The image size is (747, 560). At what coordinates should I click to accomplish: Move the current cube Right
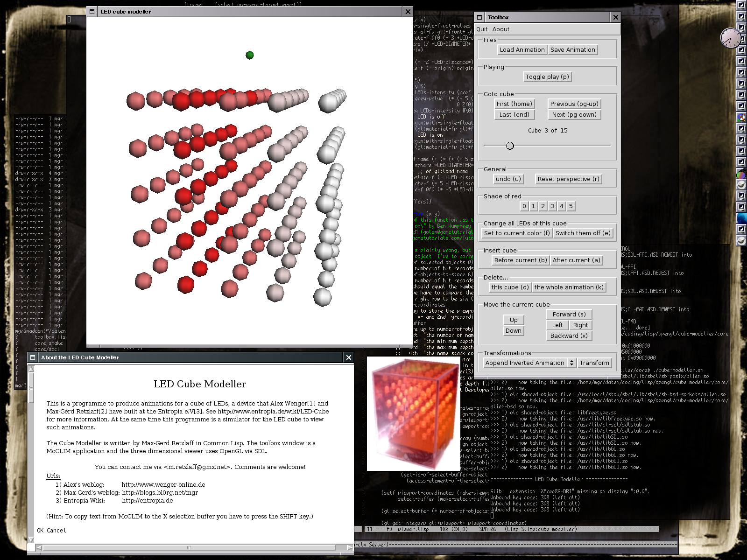point(580,325)
